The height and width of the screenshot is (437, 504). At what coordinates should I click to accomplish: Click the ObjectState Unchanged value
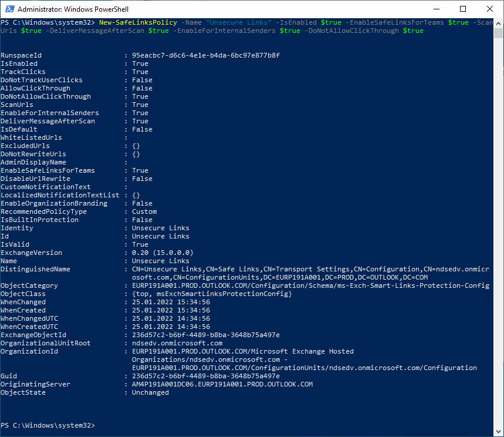(150, 392)
